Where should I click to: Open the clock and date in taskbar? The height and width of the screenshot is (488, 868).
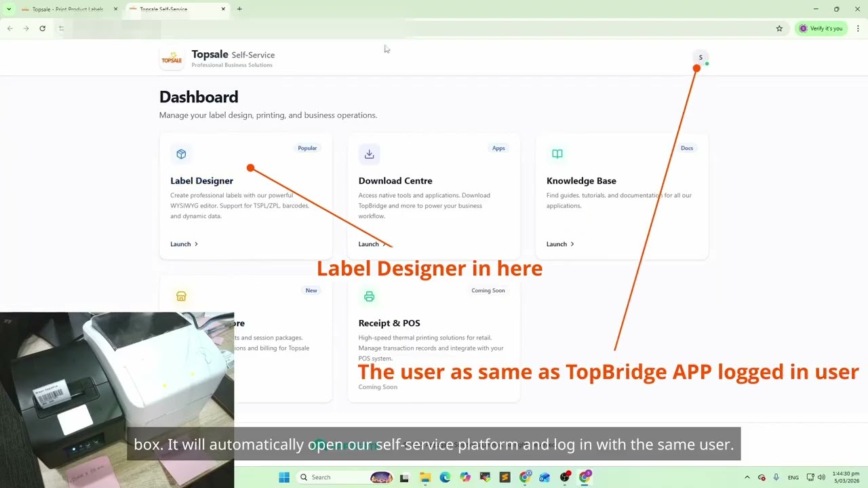click(x=846, y=477)
